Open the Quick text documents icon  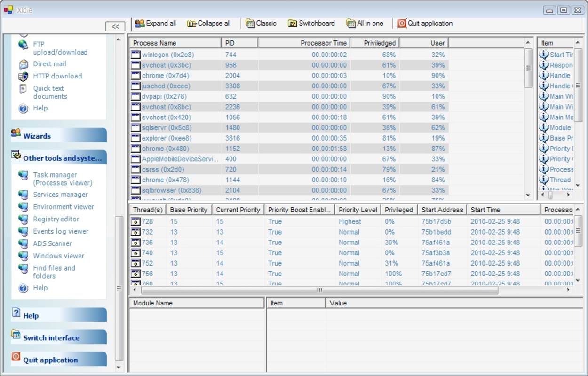[23, 88]
